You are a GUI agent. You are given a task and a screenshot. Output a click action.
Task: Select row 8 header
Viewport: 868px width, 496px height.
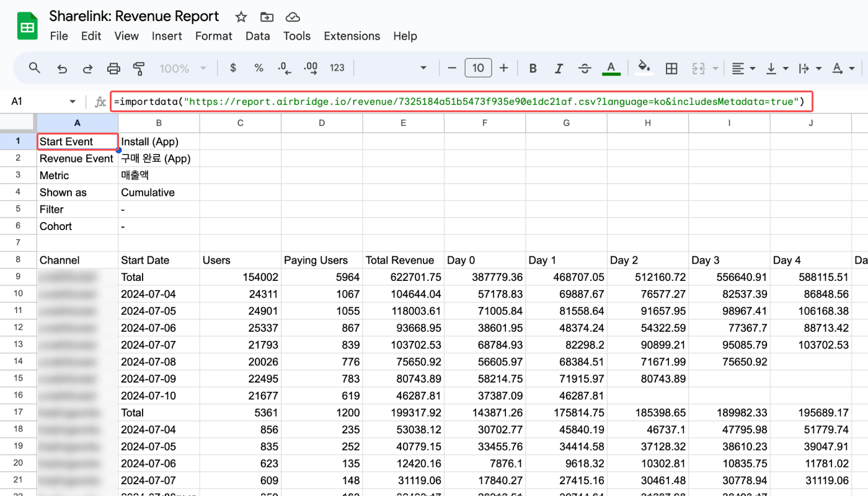click(x=18, y=260)
